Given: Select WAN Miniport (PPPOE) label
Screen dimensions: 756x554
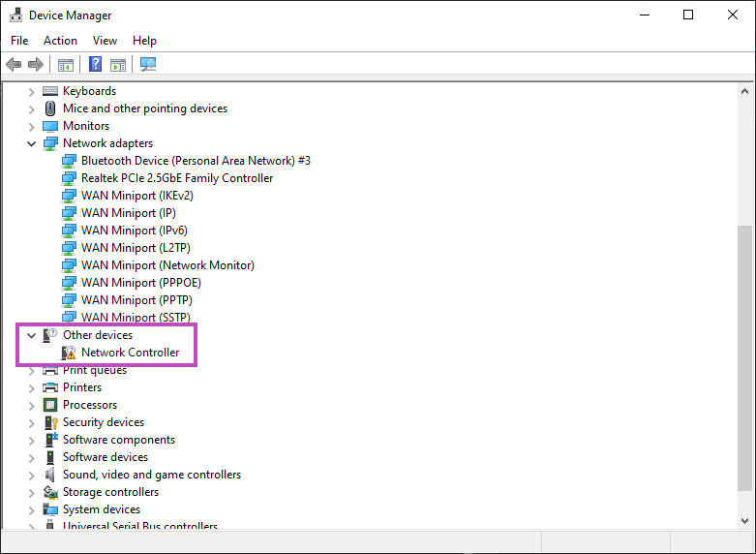Looking at the screenshot, I should [x=140, y=282].
